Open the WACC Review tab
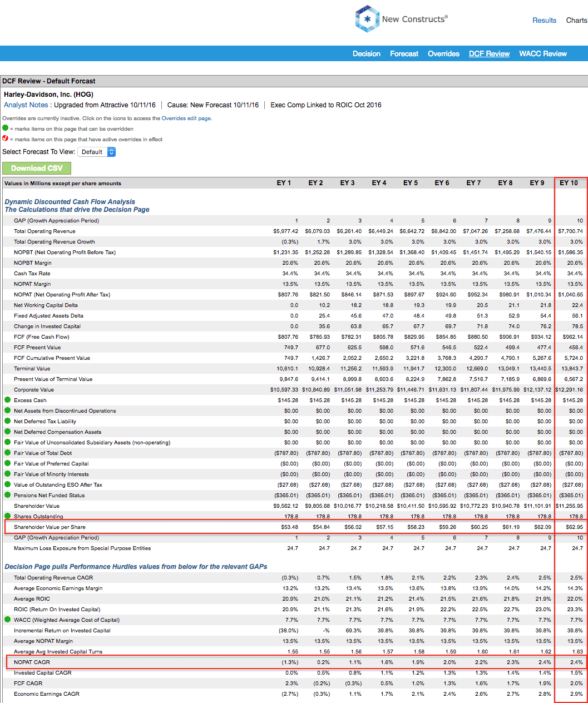This screenshot has height=703, width=588. 543,54
